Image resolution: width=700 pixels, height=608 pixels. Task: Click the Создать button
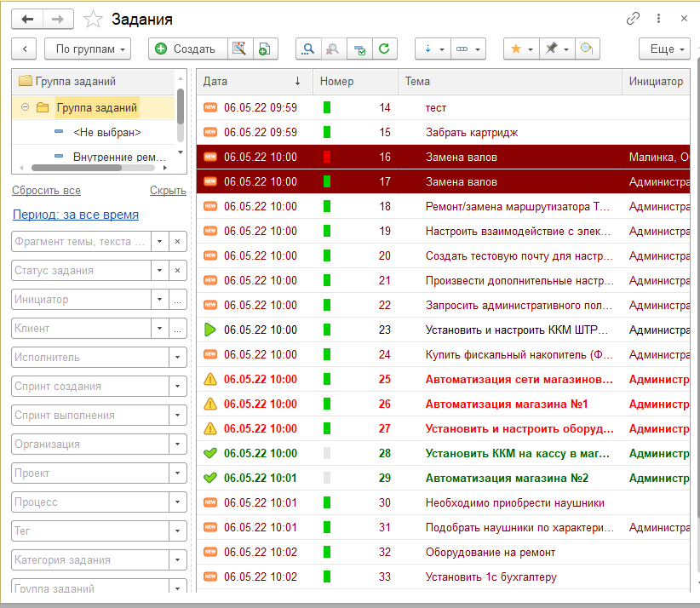pyautogui.click(x=186, y=49)
